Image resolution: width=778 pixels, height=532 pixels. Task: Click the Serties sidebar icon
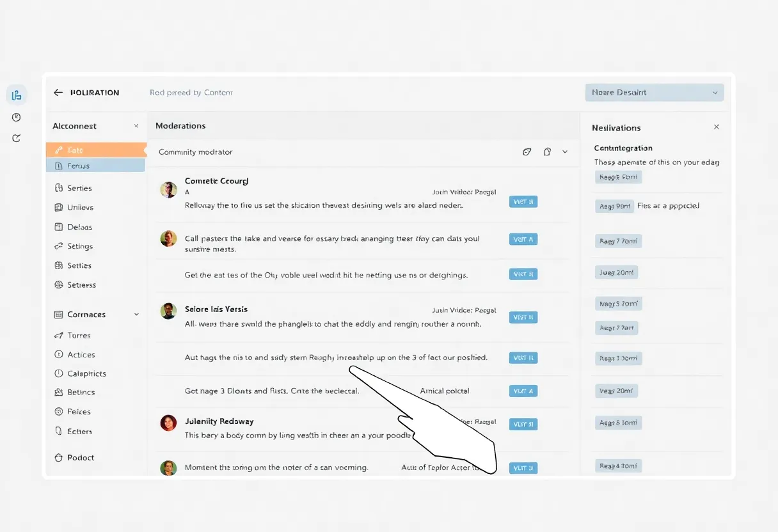point(59,189)
